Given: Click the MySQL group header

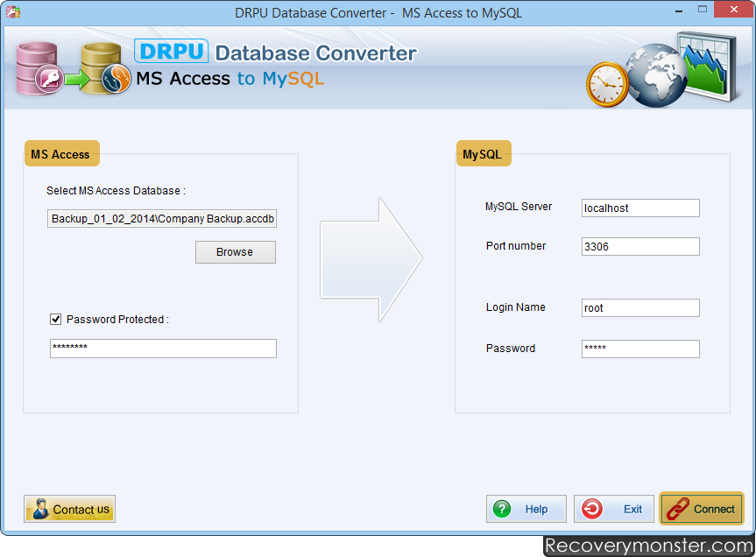Looking at the screenshot, I should click(484, 154).
